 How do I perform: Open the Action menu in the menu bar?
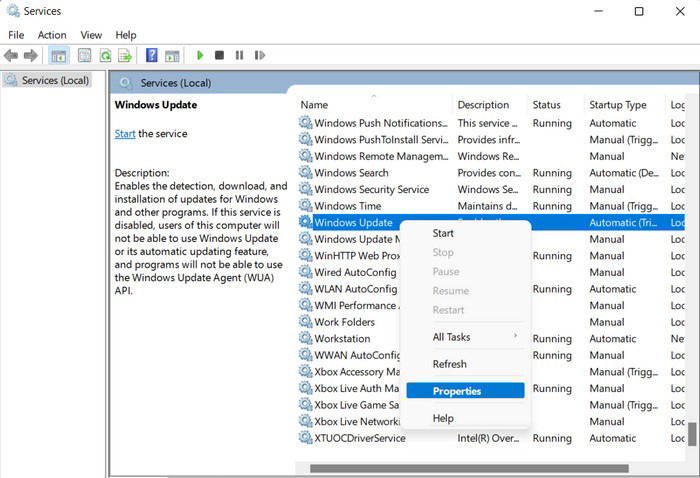tap(52, 35)
